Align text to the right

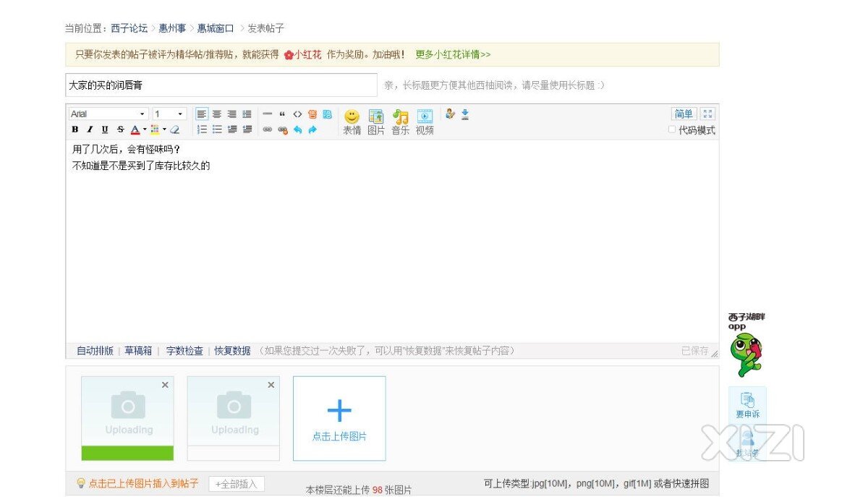(232, 114)
